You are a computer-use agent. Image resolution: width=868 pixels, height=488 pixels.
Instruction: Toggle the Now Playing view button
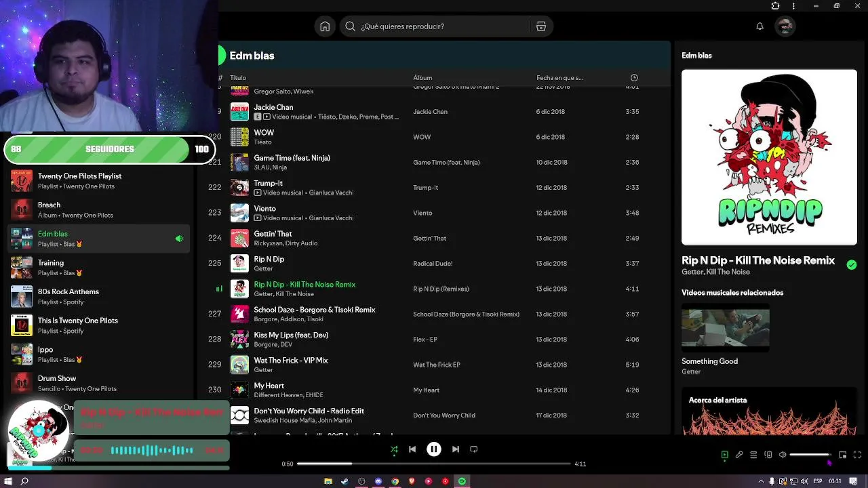[724, 455]
